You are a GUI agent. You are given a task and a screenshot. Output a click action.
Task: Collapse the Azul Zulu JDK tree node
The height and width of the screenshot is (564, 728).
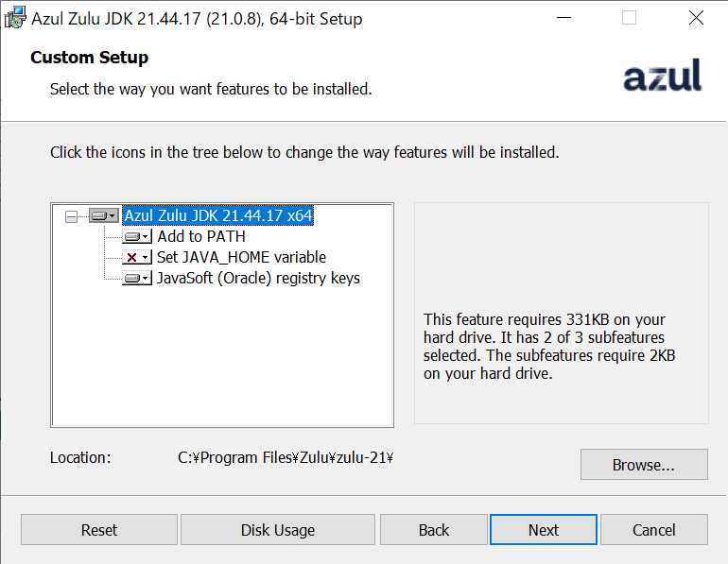click(71, 216)
